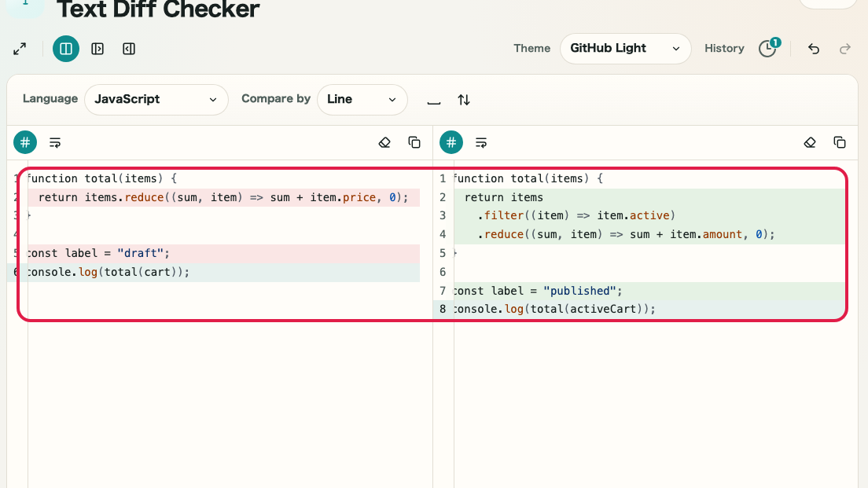Redo the last change

(x=844, y=49)
